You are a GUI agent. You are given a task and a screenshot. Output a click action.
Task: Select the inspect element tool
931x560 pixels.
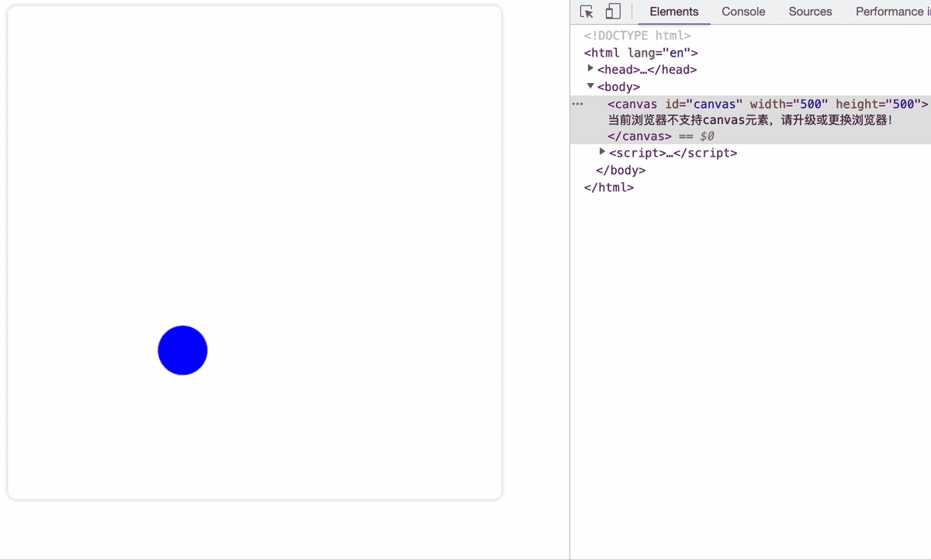(x=587, y=11)
